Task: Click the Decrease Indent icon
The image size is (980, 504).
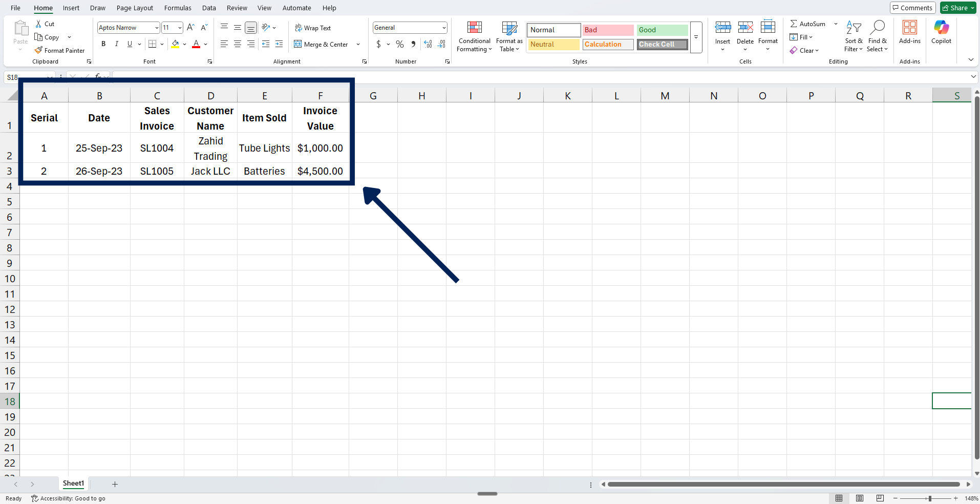Action: 266,44
